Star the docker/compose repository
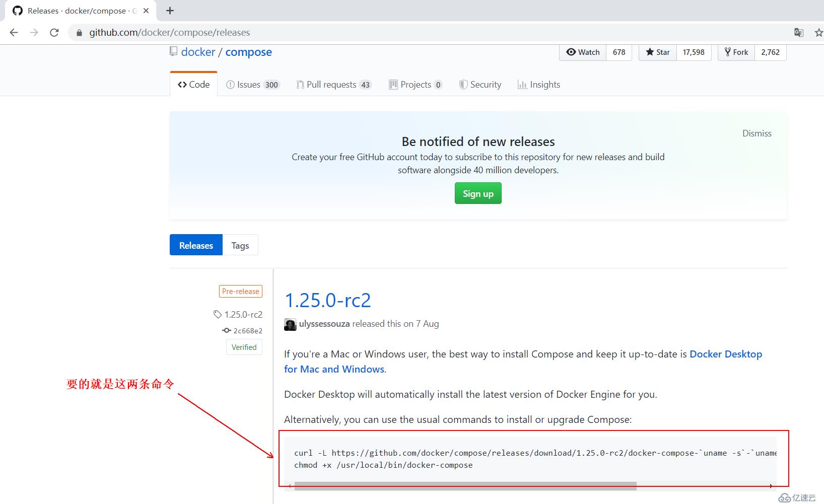 658,52
